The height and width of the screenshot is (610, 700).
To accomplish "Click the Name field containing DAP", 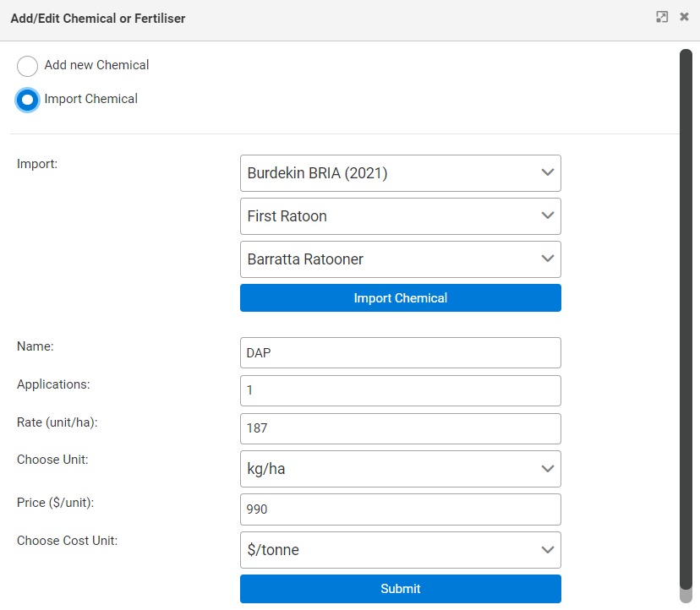I will click(400, 353).
